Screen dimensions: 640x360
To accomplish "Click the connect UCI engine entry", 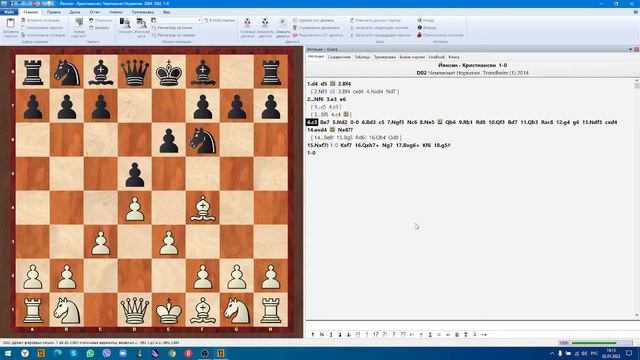I will click(x=318, y=35).
